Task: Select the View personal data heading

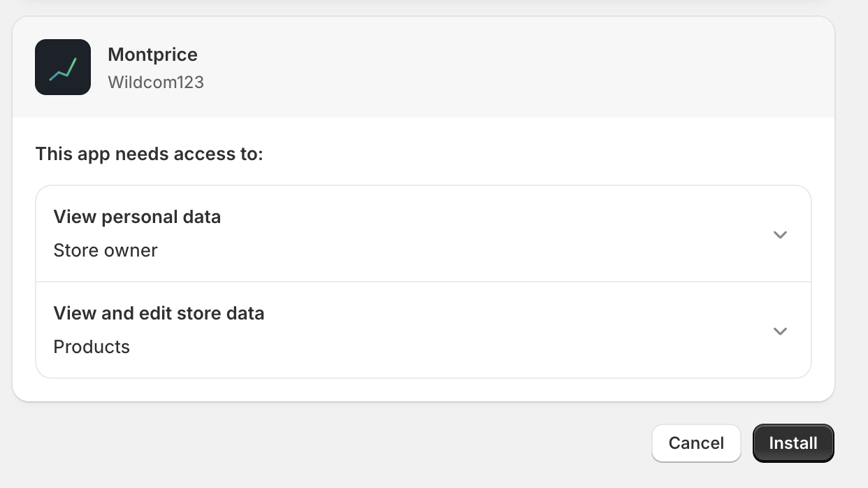Action: click(x=137, y=217)
